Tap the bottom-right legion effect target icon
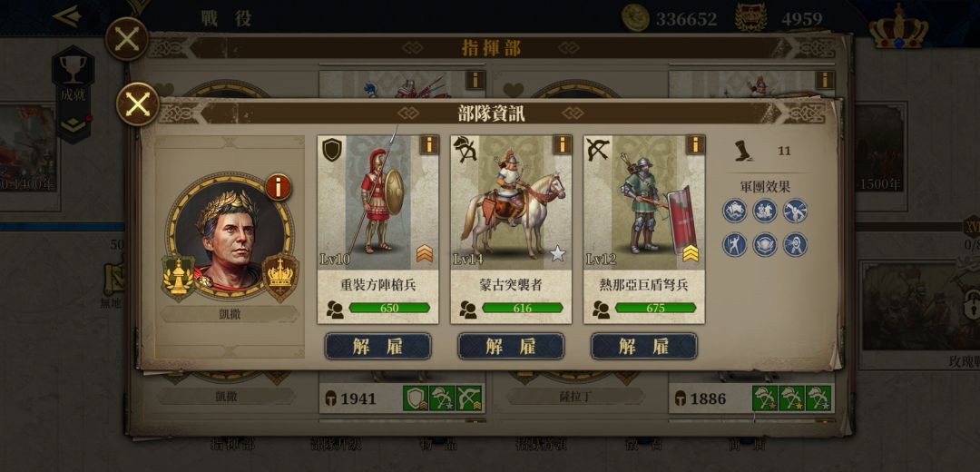The width and height of the screenshot is (980, 472). (795, 244)
